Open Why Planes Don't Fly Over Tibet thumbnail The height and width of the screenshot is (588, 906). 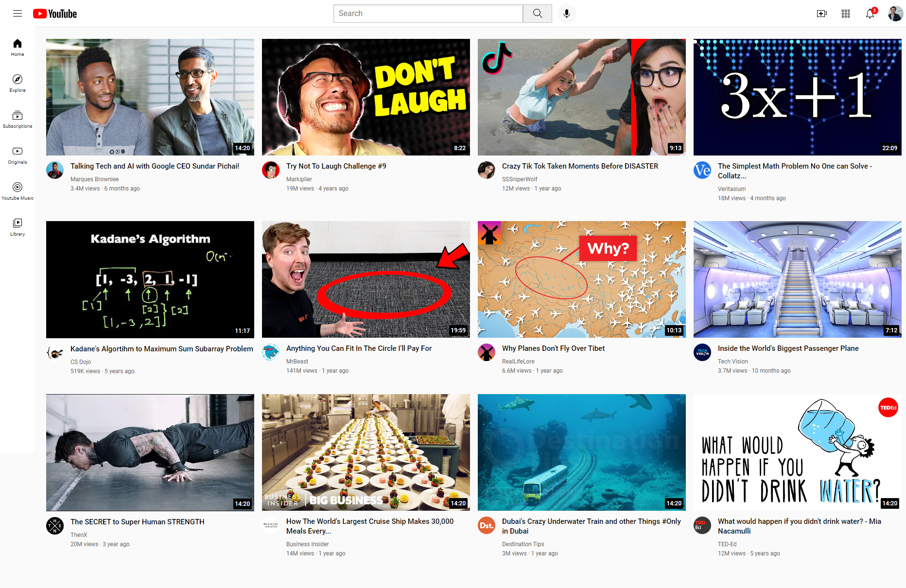click(581, 279)
